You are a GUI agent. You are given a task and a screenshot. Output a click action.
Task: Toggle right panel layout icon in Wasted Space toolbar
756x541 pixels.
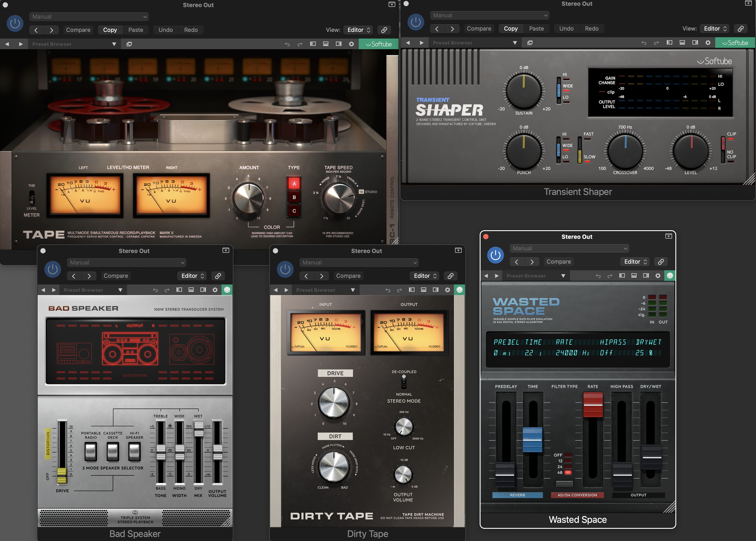[x=646, y=276]
